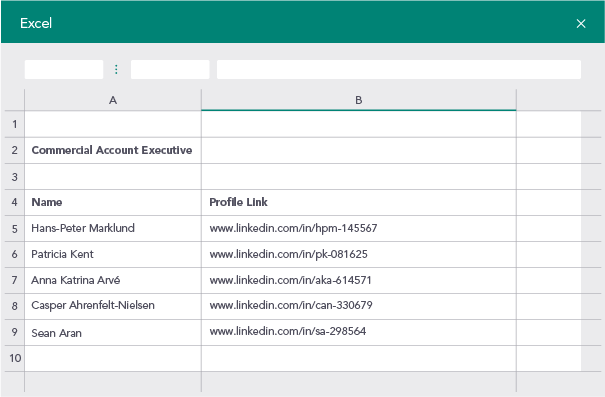Viewport: 605px width, 397px height.
Task: Click the empty name box field
Action: click(64, 69)
